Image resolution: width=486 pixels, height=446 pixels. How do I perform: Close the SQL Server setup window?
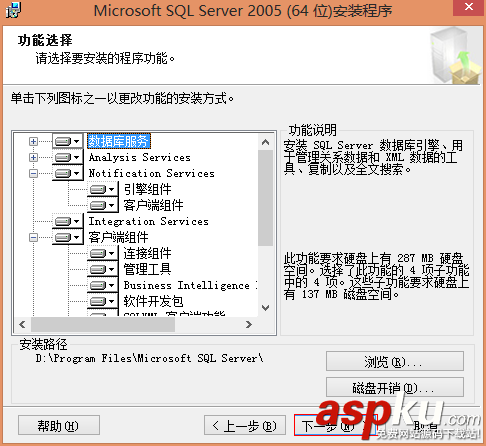(468, 7)
